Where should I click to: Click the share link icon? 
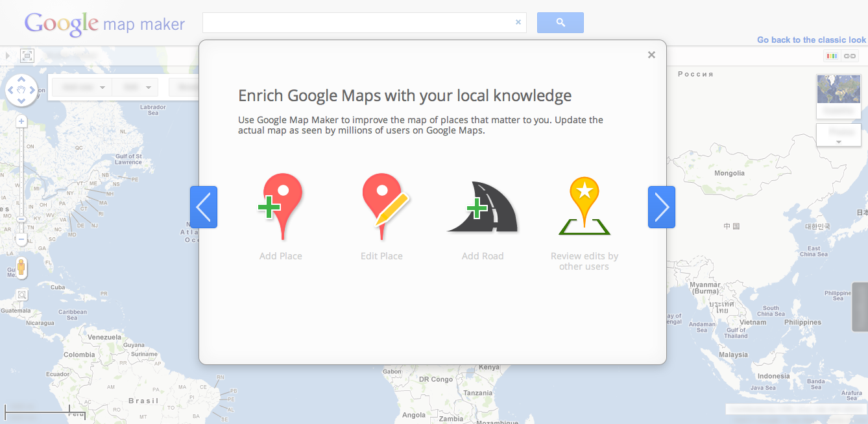click(850, 56)
